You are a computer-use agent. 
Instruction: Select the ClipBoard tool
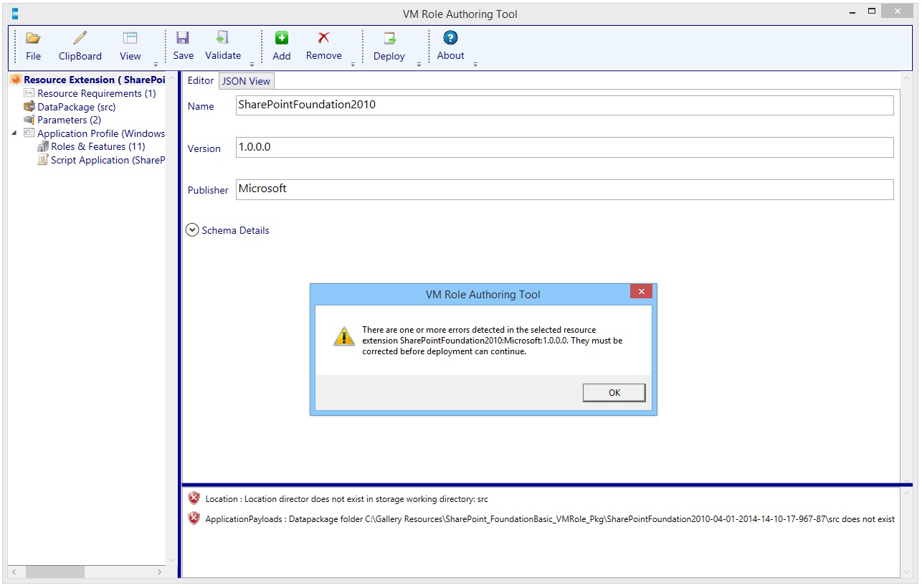pyautogui.click(x=79, y=45)
